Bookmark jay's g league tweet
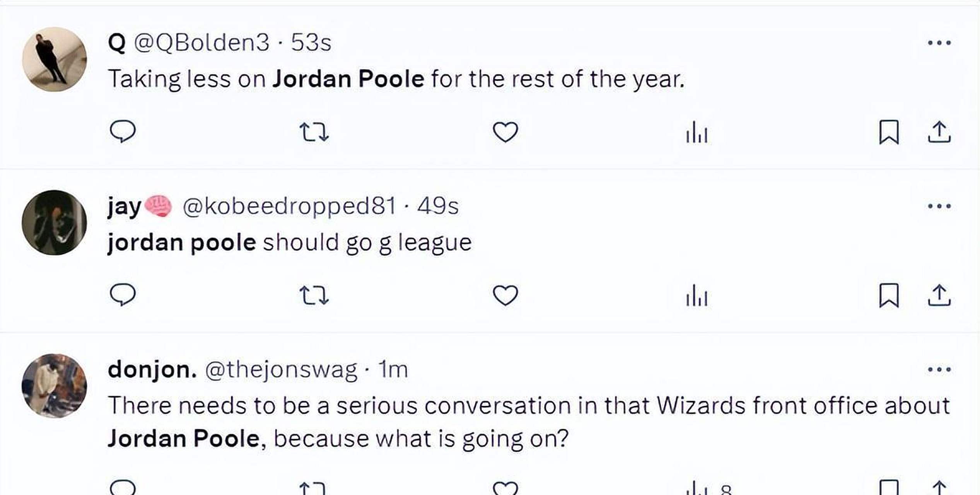 [x=889, y=295]
